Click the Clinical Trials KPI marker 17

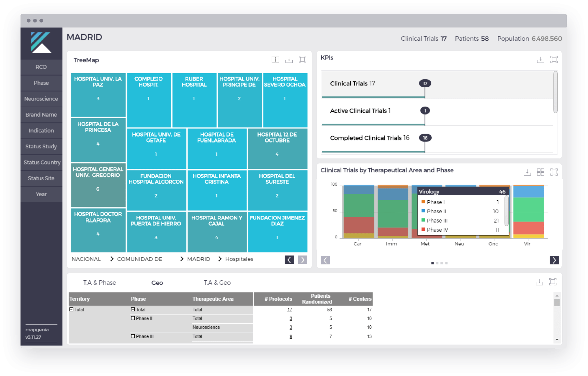(425, 83)
